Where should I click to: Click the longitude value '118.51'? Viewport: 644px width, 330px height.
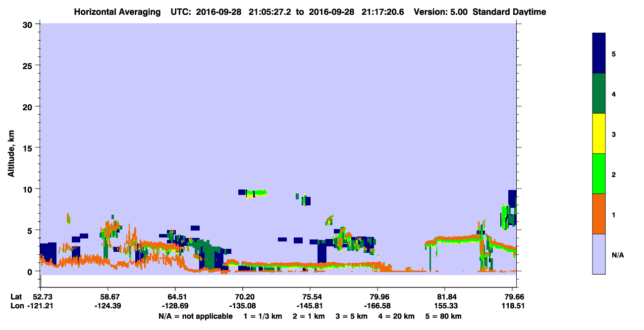click(513, 305)
